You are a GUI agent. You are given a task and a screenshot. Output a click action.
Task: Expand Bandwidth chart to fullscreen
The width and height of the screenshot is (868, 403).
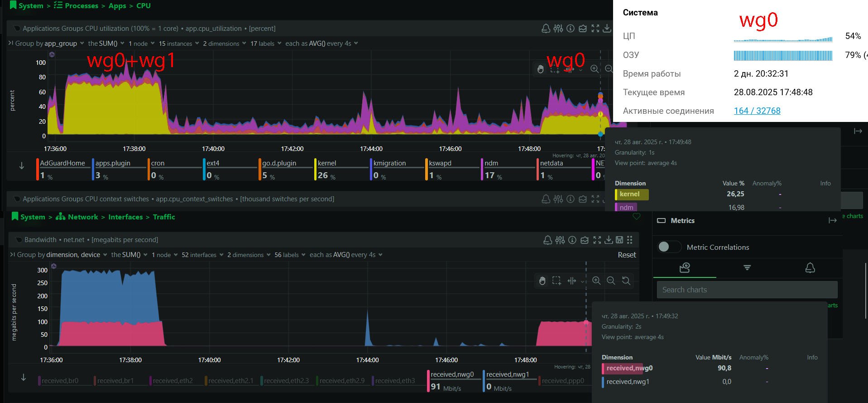click(597, 240)
